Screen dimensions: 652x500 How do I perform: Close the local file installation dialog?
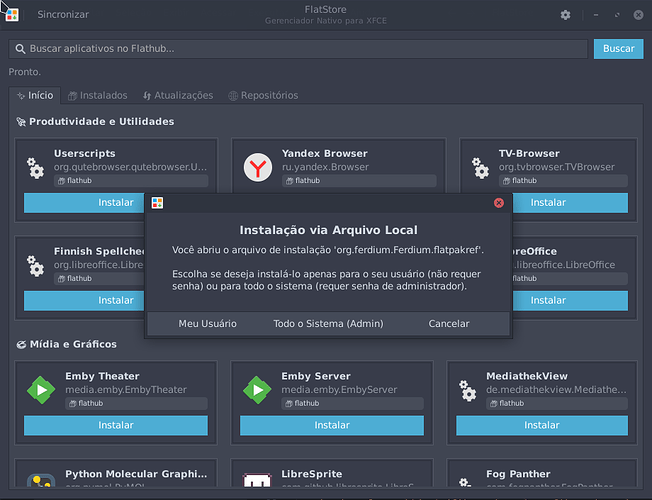coord(499,203)
